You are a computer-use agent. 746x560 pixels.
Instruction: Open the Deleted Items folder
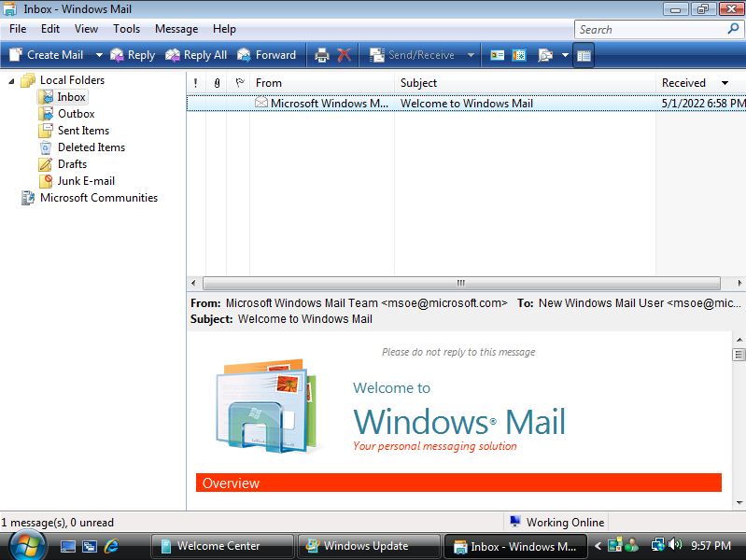pos(91,147)
